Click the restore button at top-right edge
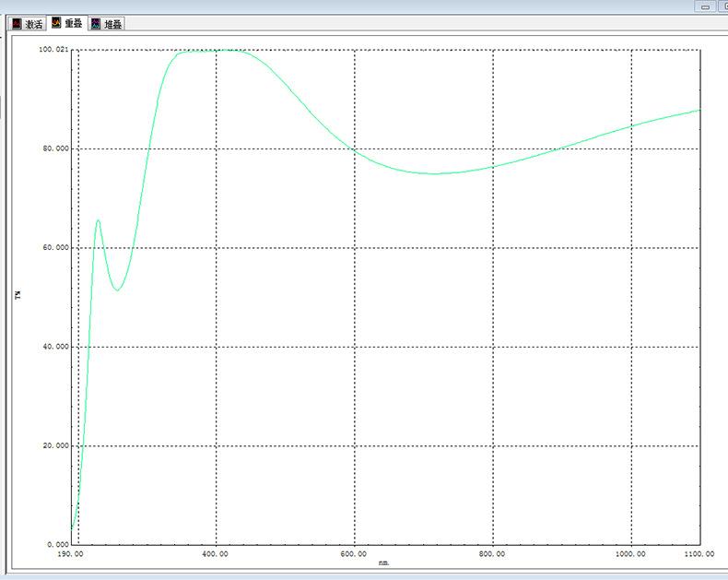 tap(723, 6)
